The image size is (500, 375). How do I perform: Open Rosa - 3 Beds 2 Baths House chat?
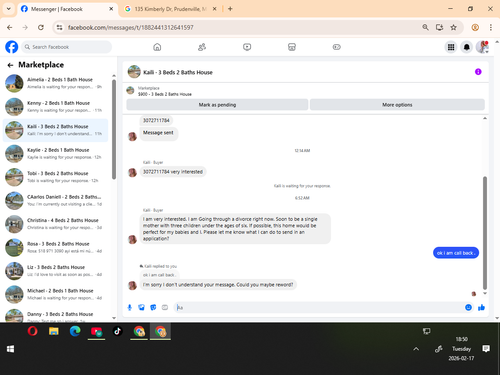(x=56, y=247)
